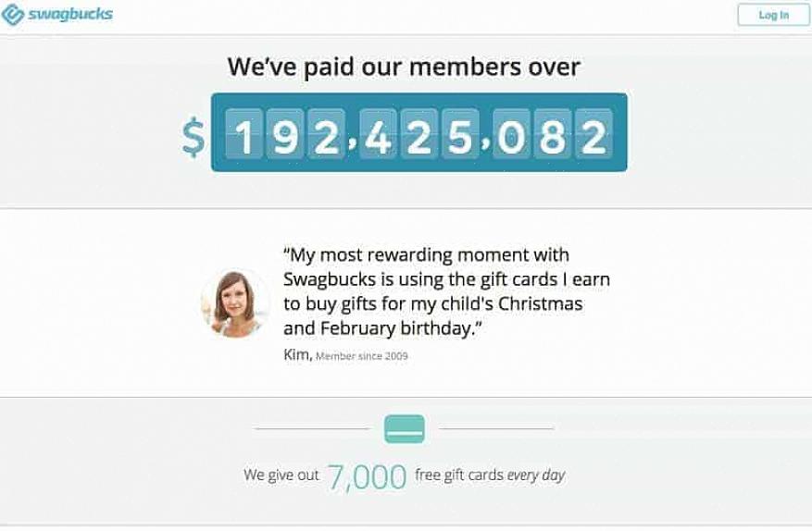Open Kim's round profile photo

235,303
